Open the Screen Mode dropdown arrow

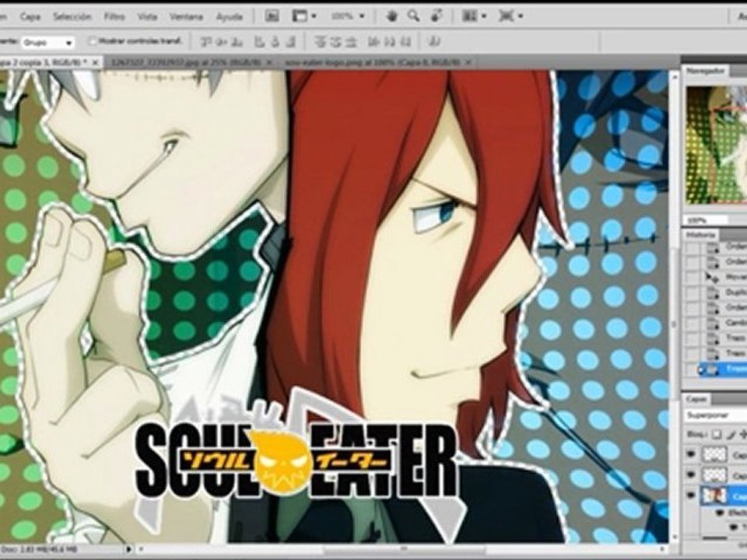[x=521, y=16]
